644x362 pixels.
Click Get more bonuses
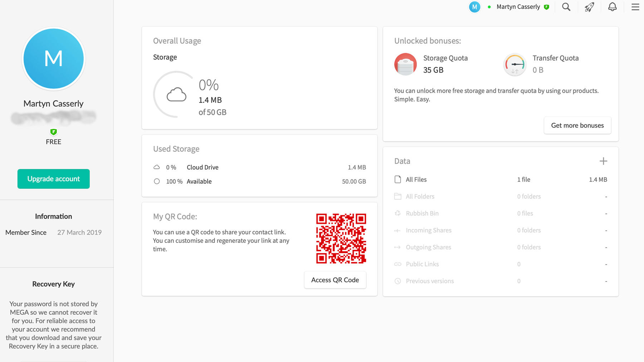coord(577,125)
